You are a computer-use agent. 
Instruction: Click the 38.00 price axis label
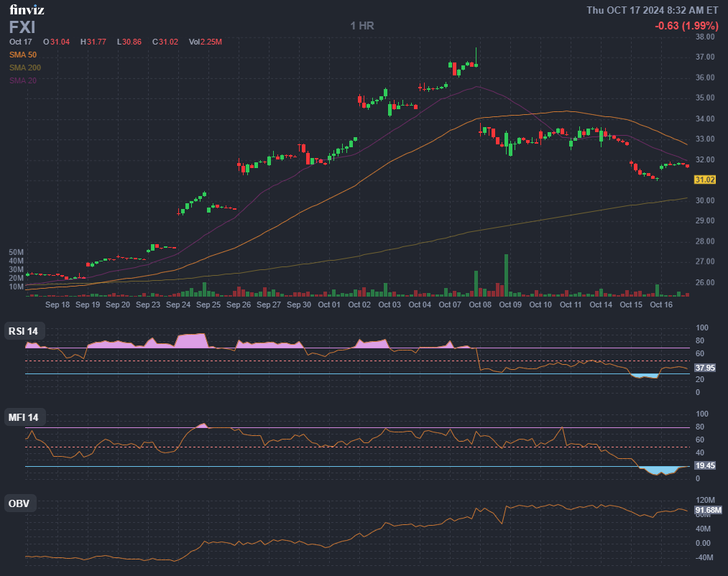pyautogui.click(x=705, y=37)
